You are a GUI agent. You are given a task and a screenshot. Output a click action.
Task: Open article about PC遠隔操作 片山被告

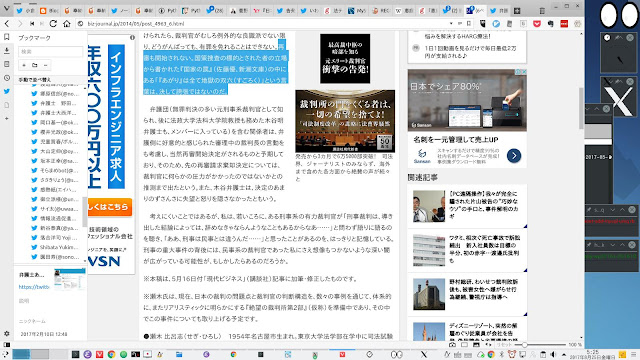click(467, 206)
